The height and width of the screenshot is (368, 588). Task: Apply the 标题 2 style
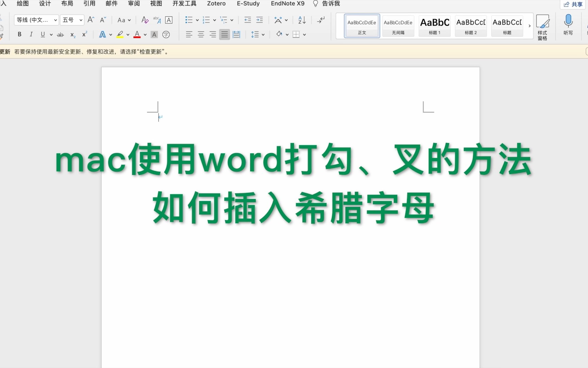pos(471,26)
